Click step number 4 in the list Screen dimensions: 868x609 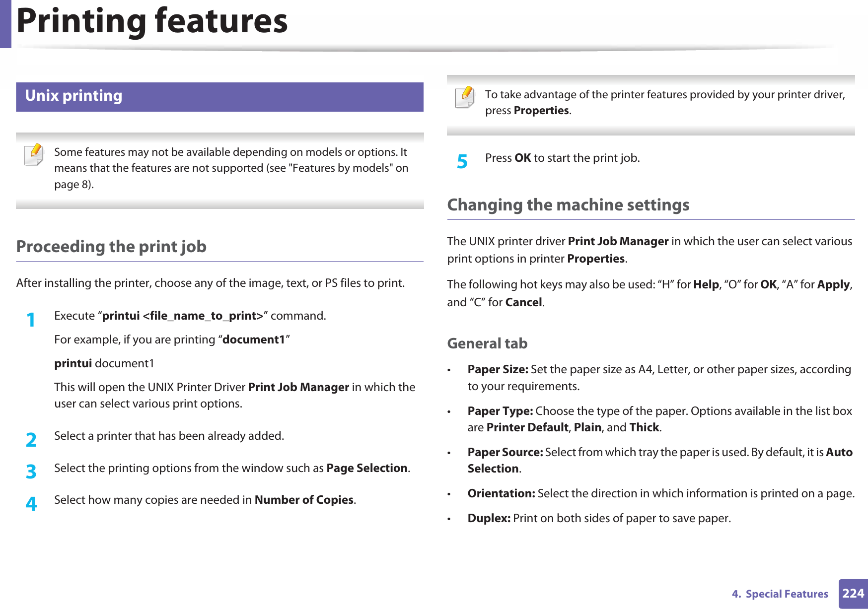(31, 504)
